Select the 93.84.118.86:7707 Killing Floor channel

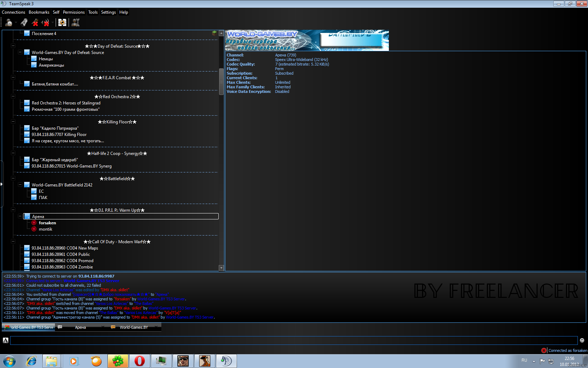(59, 134)
